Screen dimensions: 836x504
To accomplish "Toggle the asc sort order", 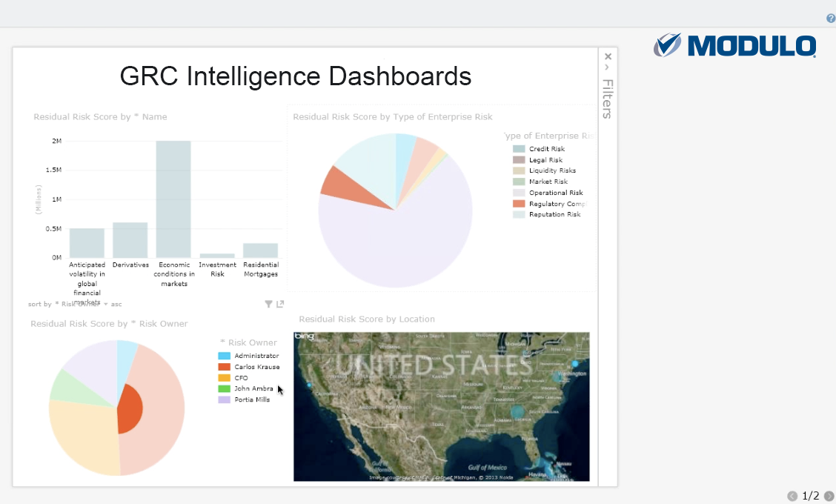I will (116, 303).
